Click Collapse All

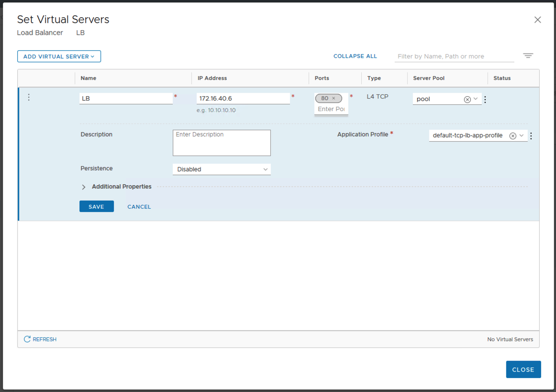tap(355, 56)
